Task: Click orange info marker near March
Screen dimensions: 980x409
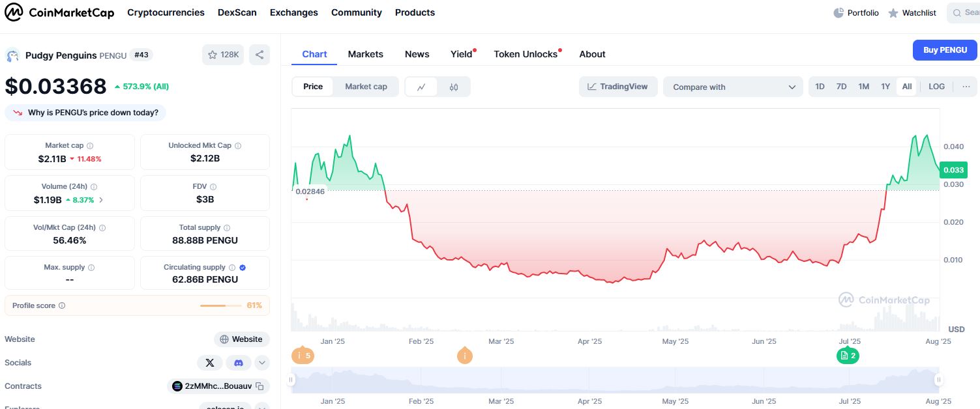Action: (x=464, y=356)
